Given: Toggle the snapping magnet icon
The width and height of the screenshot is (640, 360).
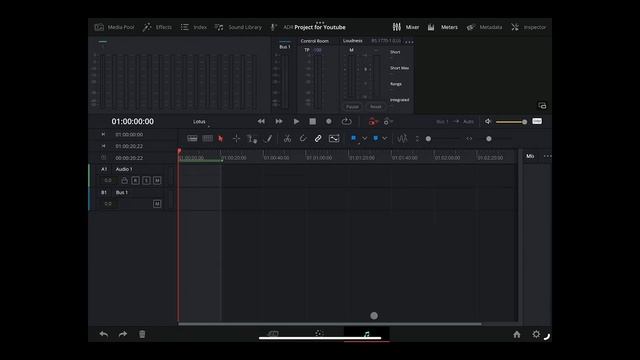Looking at the screenshot, I should 303,139.
